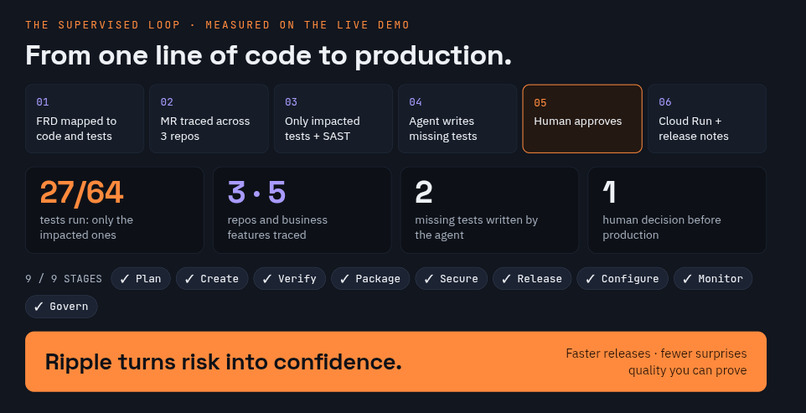Click the 9 / 9 STAGES label
The image size is (806, 413).
coord(64,279)
